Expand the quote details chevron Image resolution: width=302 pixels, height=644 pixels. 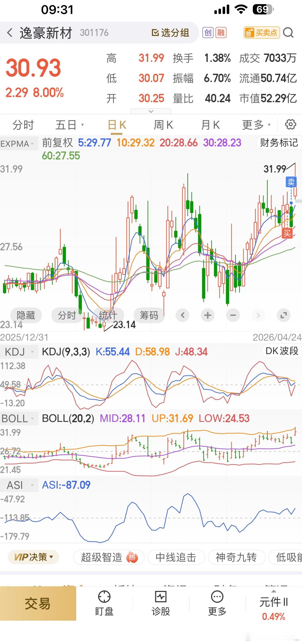(x=151, y=111)
